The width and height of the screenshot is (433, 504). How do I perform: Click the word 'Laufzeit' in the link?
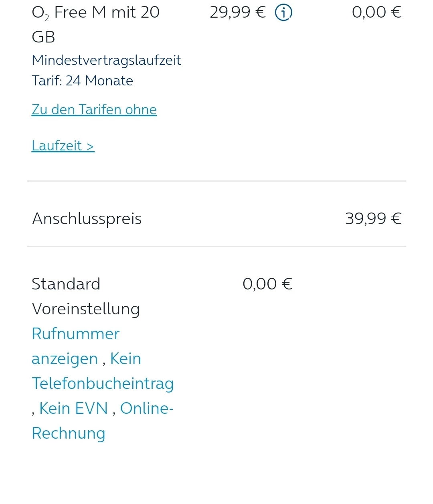coord(57,146)
